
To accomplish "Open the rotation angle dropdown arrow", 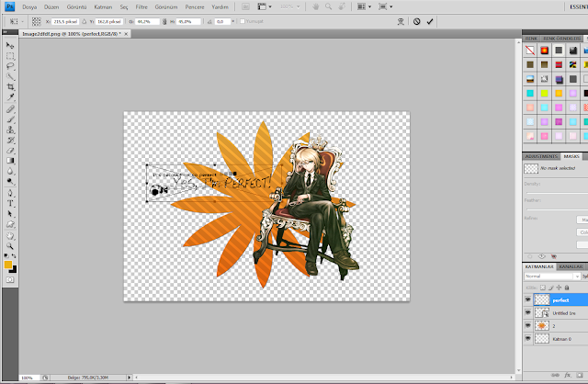I will (232, 21).
